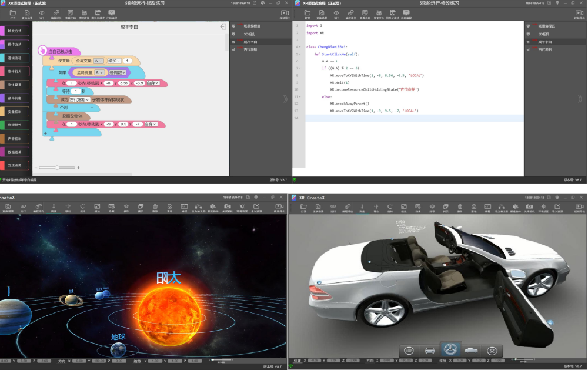Click the settings gear in block editor title bar
This screenshot has width=588, height=370.
coord(262,3)
